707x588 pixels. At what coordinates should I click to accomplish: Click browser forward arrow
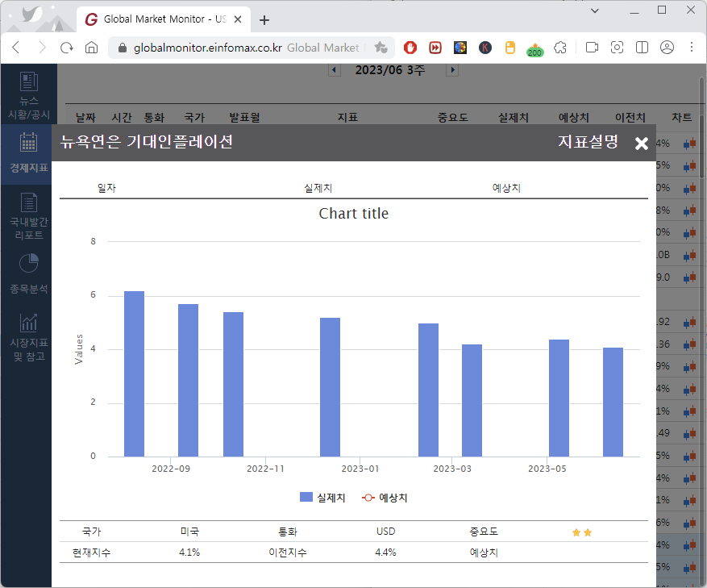pyautogui.click(x=41, y=48)
